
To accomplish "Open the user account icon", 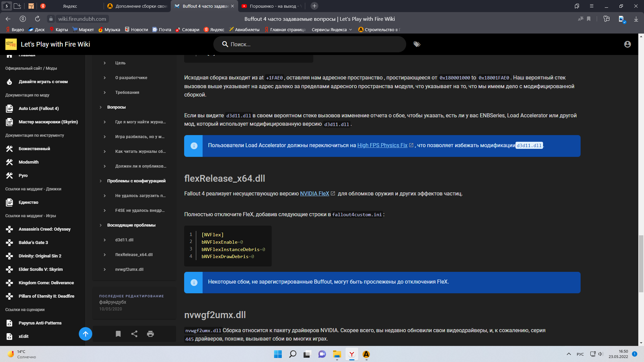I will coord(627,44).
